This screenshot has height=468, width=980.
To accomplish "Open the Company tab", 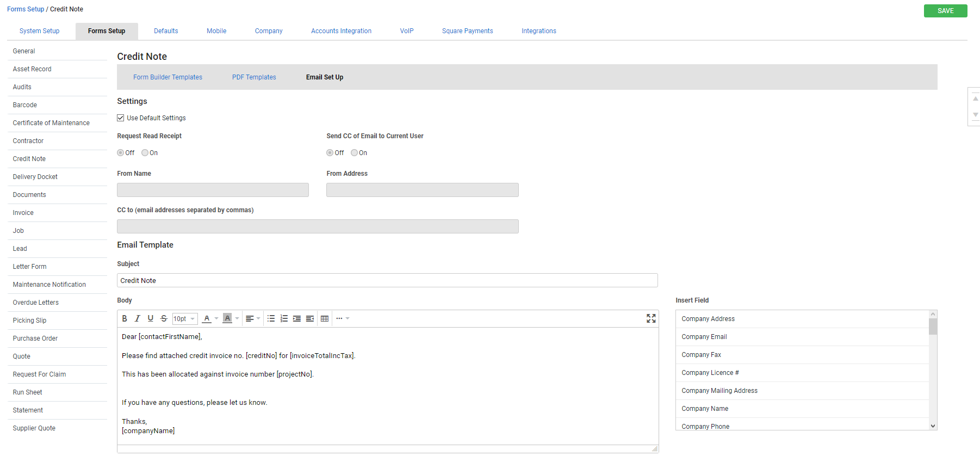I will (x=269, y=31).
